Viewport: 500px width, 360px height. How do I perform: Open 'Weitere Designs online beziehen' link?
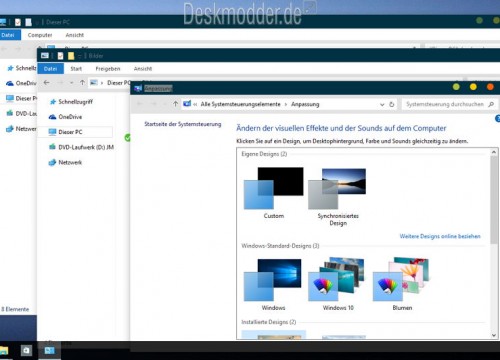(x=440, y=236)
